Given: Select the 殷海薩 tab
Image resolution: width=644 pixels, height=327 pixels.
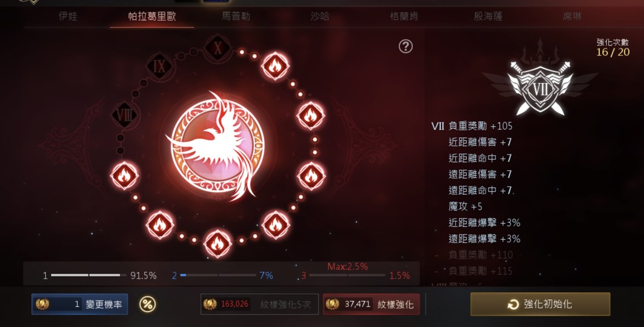Looking at the screenshot, I should (488, 16).
